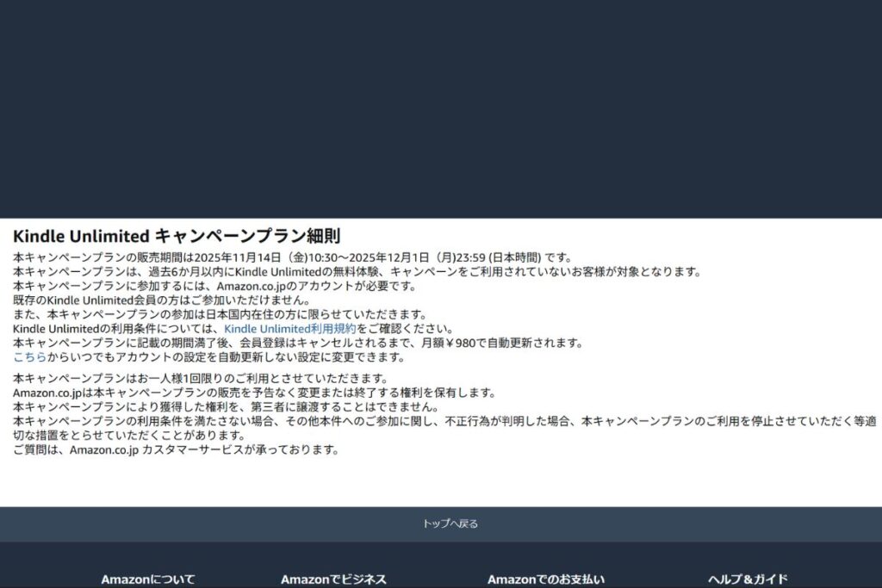Click the 既存のKindle Unlimited会員 line

pyautogui.click(x=161, y=300)
